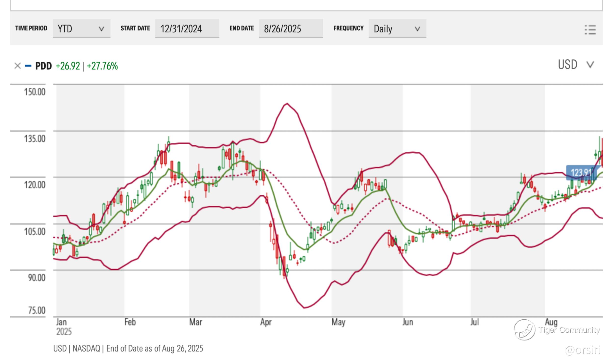Click the Start Date field
Screen dimensions: 613x364
(x=187, y=28)
